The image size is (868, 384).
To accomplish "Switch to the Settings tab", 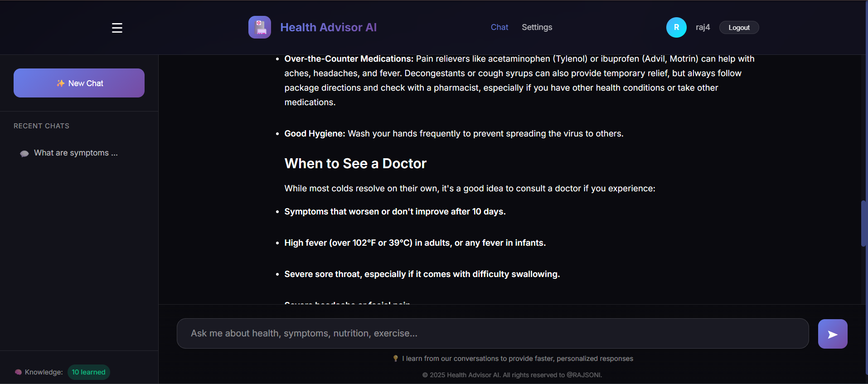I will [x=537, y=27].
